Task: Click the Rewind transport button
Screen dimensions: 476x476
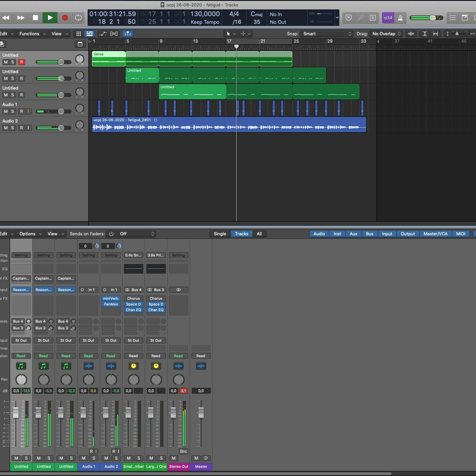Action: (x=6, y=18)
